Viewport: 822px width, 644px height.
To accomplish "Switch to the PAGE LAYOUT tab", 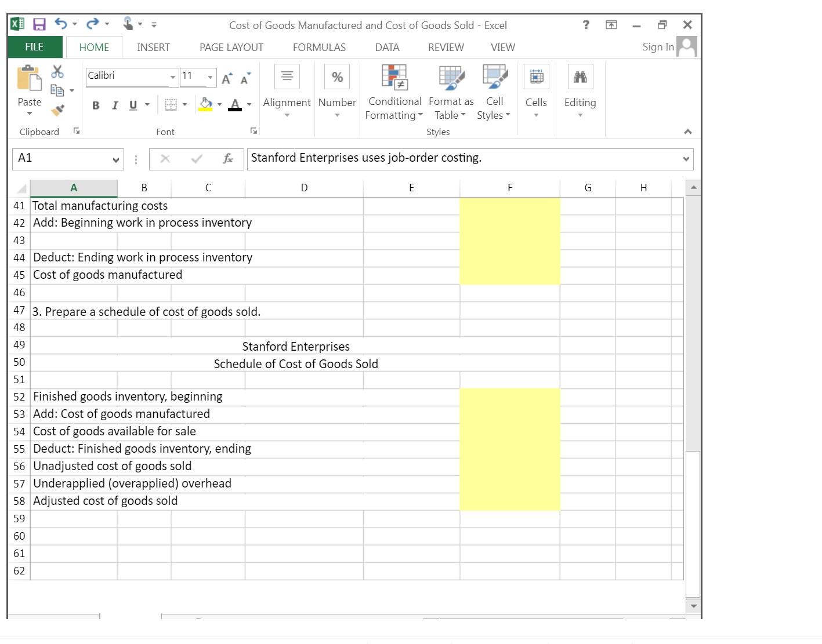I will point(231,48).
